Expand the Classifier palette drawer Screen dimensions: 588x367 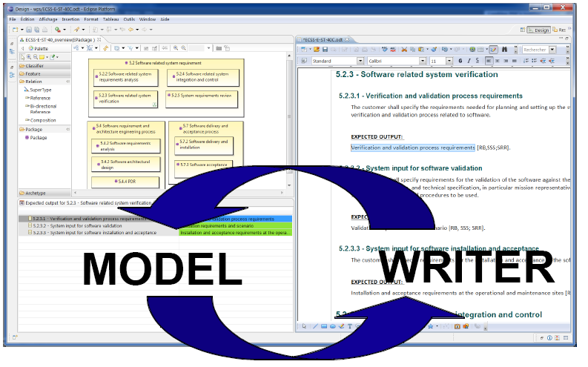coord(44,65)
